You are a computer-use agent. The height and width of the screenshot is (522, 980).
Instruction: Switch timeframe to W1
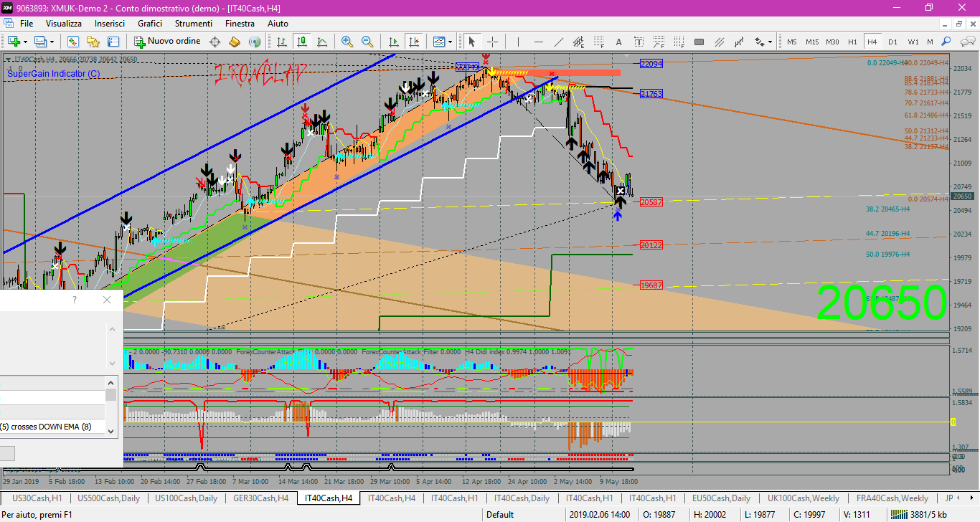click(x=913, y=42)
